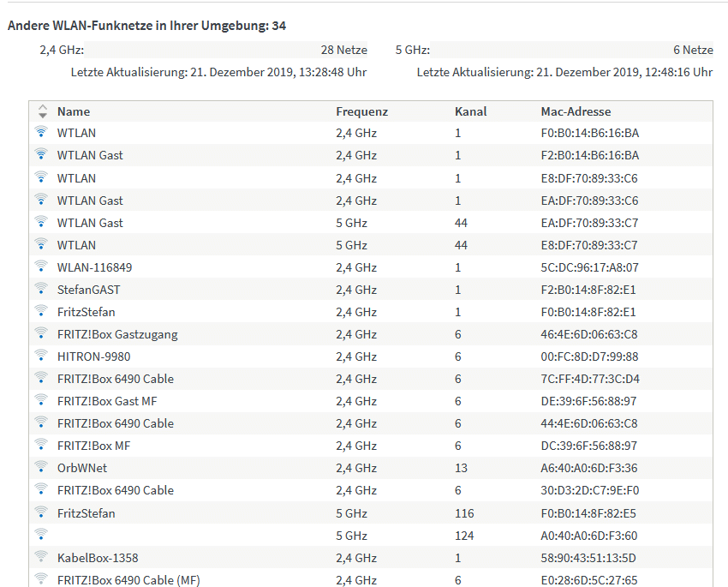Click the Wi-Fi icon beside FRITZ!Box Gast MF
The height and width of the screenshot is (587, 728).
tap(41, 400)
